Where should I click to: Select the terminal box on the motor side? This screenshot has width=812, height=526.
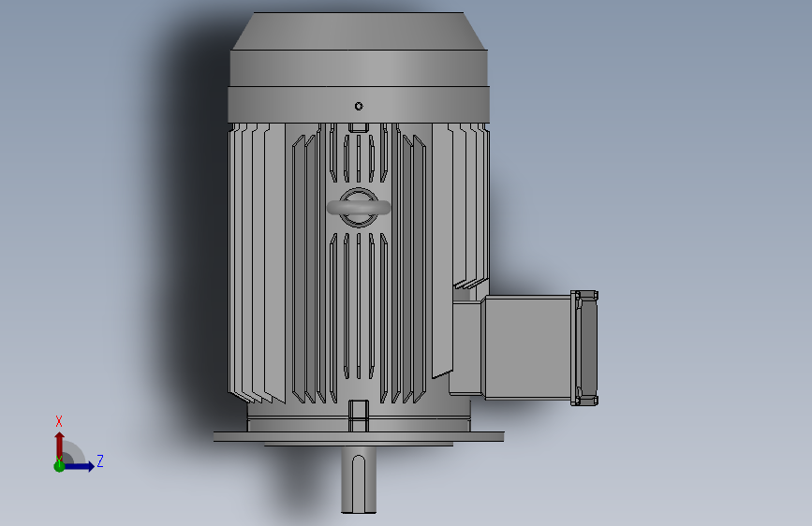click(527, 347)
